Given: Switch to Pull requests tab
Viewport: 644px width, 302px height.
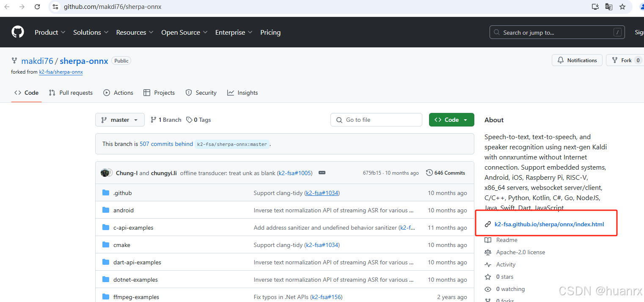Looking at the screenshot, I should pyautogui.click(x=71, y=93).
